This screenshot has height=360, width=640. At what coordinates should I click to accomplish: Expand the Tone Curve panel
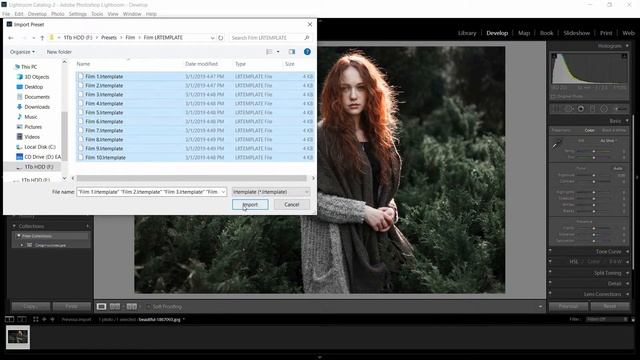point(627,251)
